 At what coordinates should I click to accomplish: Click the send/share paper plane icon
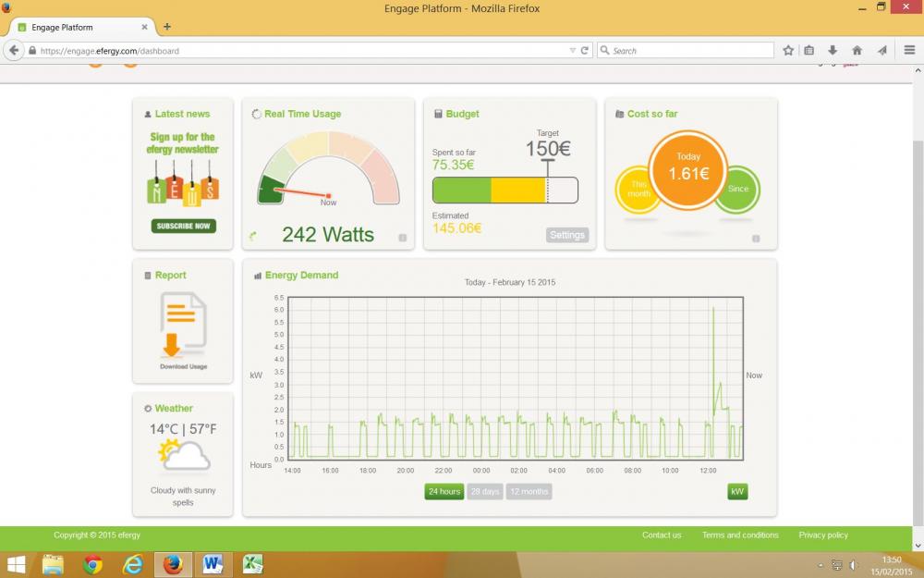point(881,51)
